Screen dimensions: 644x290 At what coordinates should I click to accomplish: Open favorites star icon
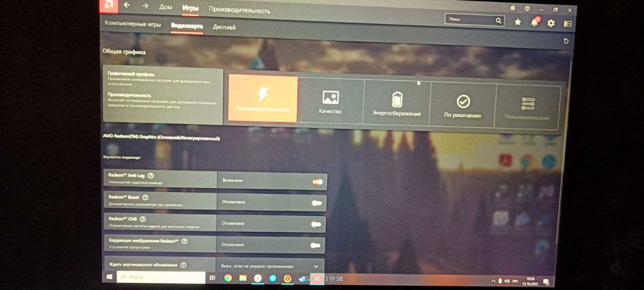point(518,22)
